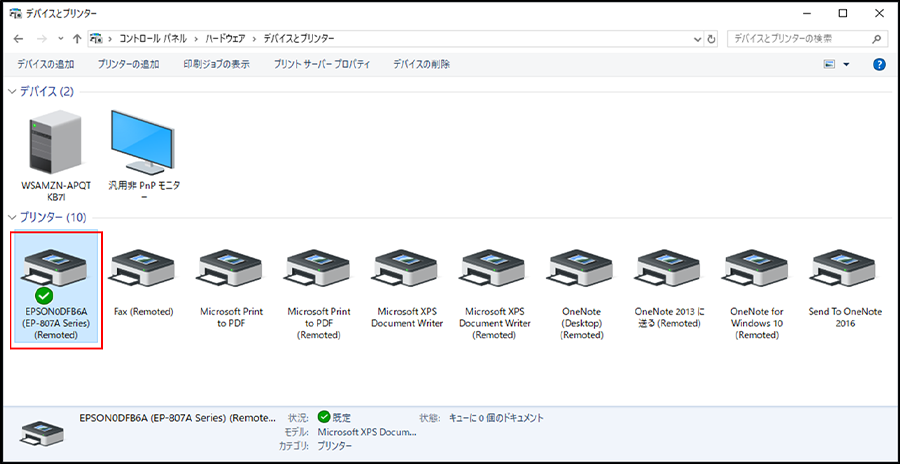Click the search magnifier icon
Viewport: 900px width, 464px height.
pyautogui.click(x=876, y=39)
